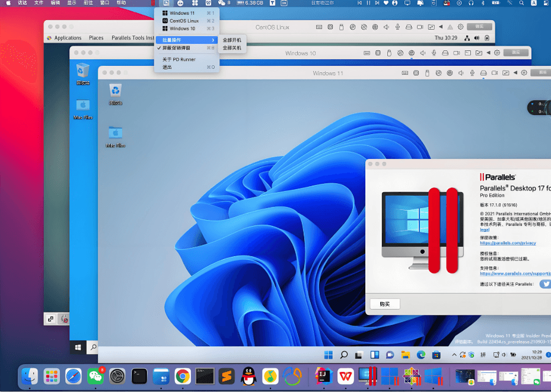551x392 pixels.
Task: Click buy button in Windows 10 title bar
Action: tap(516, 53)
